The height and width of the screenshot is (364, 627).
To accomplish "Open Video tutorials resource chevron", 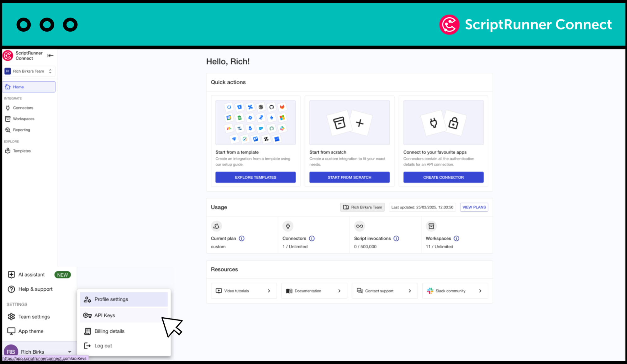I will [x=269, y=291].
